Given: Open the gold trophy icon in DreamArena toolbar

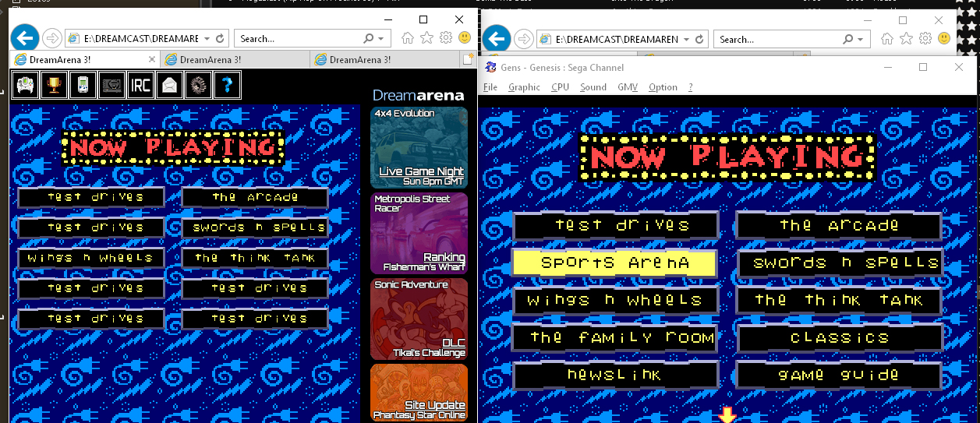Looking at the screenshot, I should 54,84.
